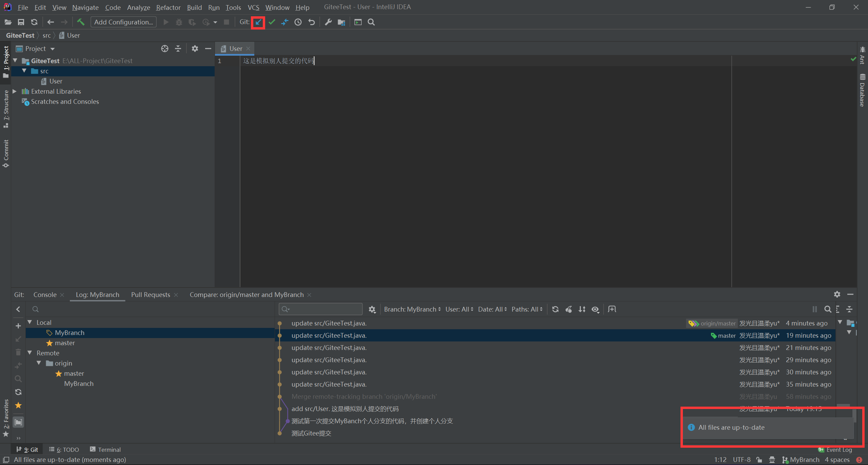Click the UTF-8 encoding widget
This screenshot has height=465, width=868.
(742, 460)
